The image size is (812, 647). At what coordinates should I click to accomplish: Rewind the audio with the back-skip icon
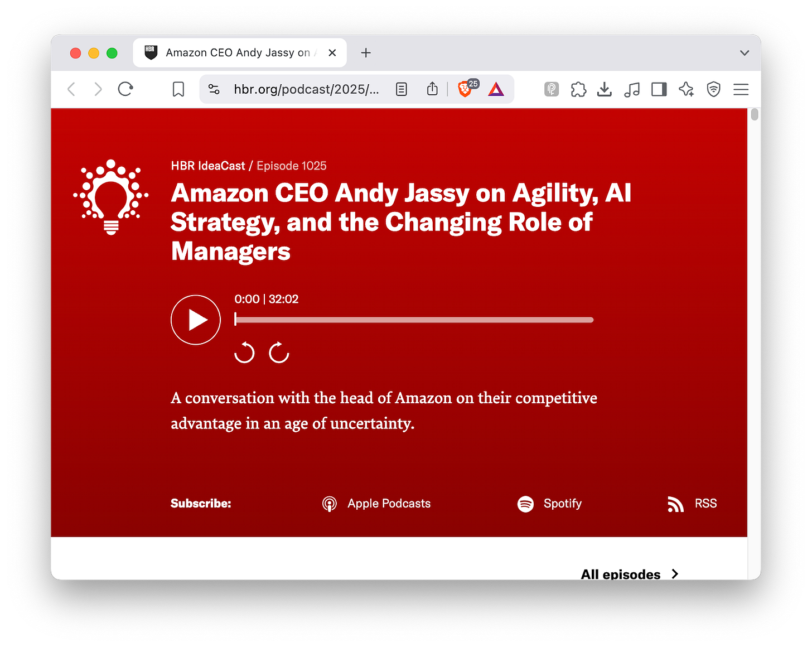point(244,353)
